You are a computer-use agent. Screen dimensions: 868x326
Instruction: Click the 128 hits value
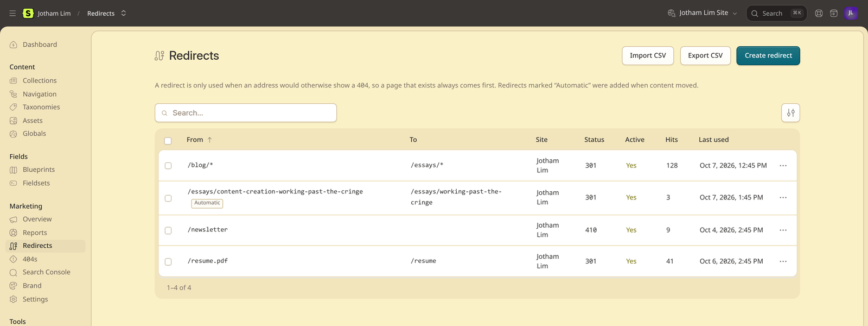pyautogui.click(x=672, y=166)
